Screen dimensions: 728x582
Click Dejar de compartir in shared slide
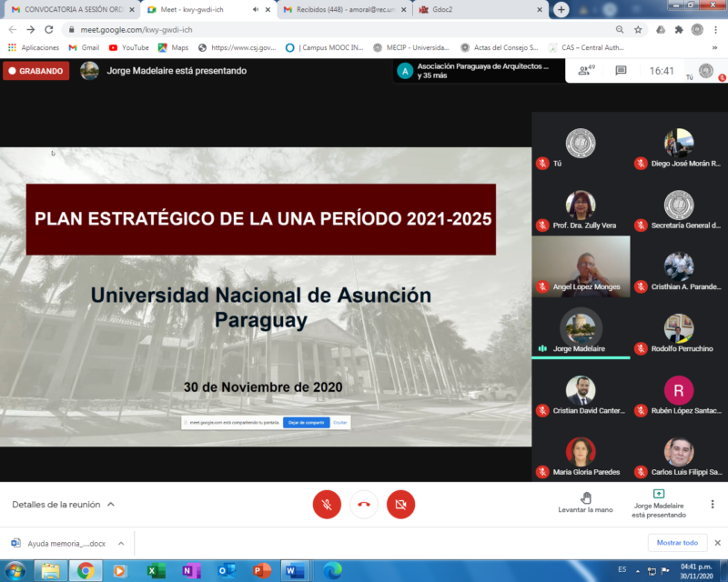click(307, 422)
